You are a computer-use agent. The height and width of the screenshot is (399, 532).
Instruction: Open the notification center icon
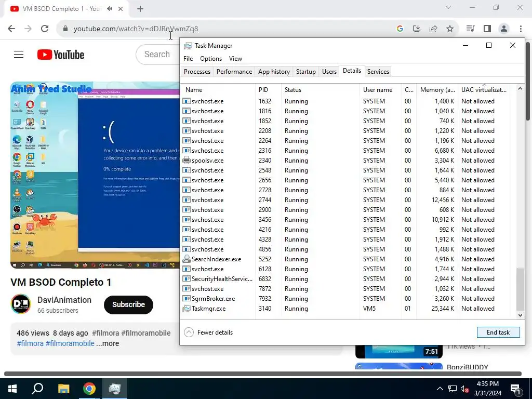click(x=515, y=389)
